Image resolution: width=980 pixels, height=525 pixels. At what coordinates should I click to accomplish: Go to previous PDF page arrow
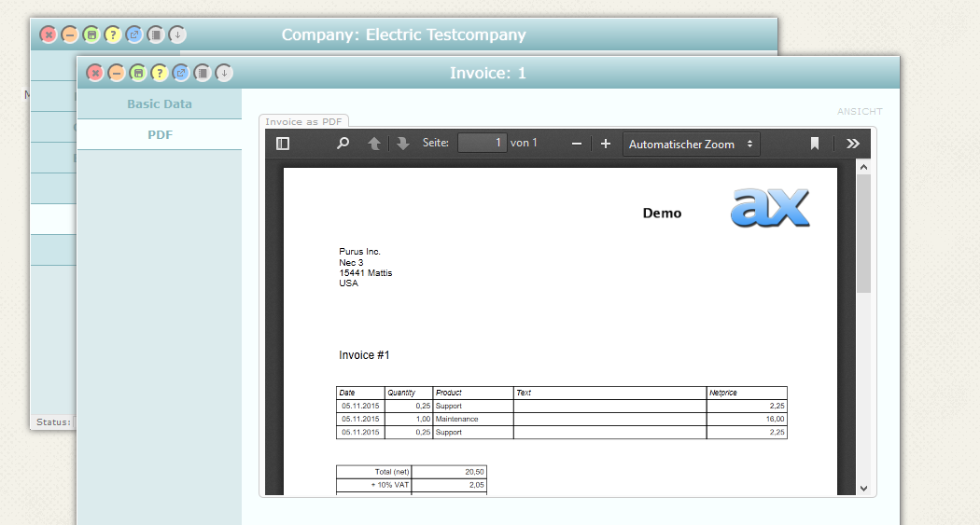coord(374,144)
